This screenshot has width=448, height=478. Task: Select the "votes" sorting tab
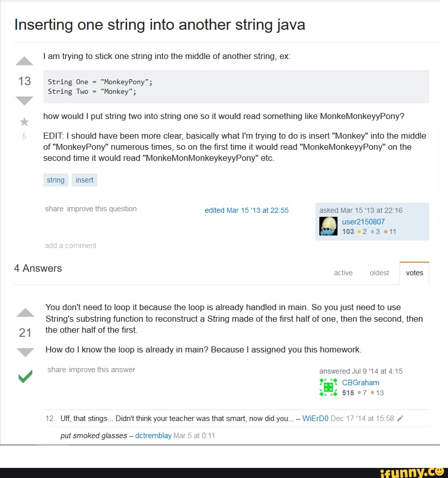point(414,273)
